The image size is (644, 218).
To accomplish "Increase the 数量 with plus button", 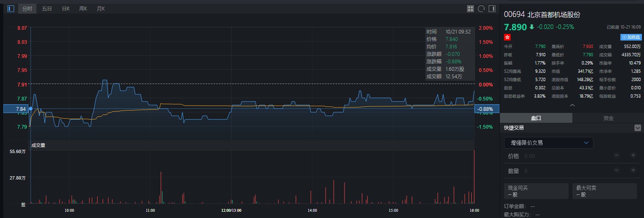I will (x=633, y=170).
